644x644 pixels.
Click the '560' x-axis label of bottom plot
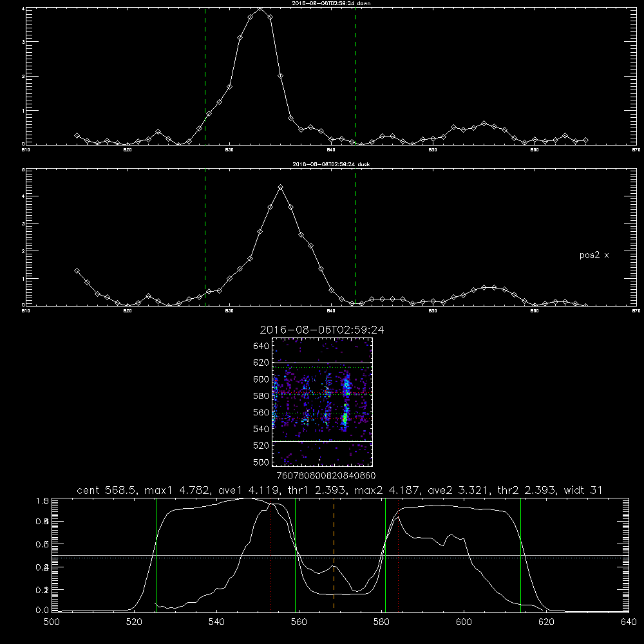coord(299,622)
